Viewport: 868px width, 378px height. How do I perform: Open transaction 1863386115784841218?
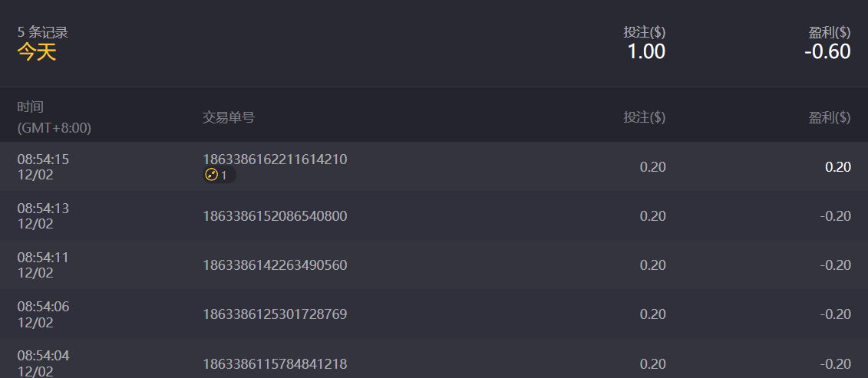click(x=275, y=363)
